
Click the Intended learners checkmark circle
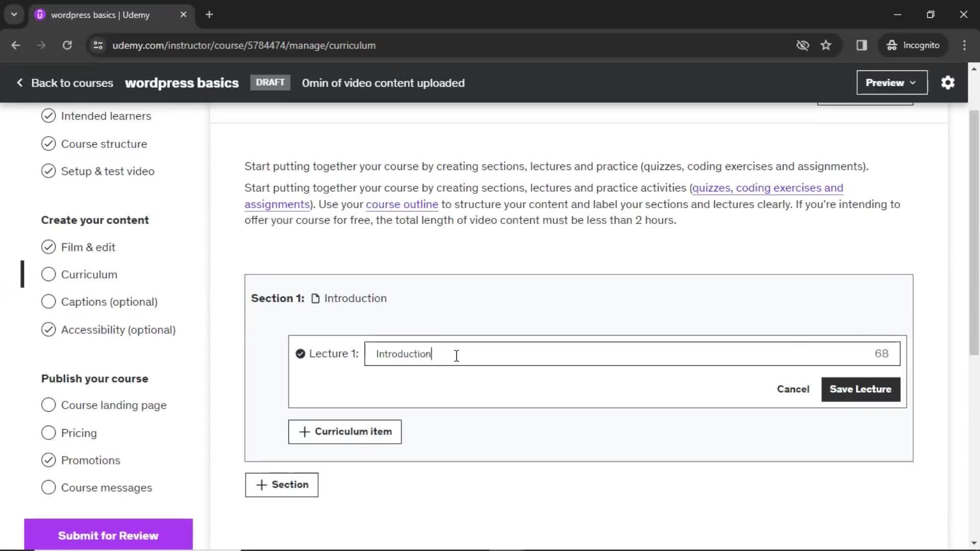48,116
